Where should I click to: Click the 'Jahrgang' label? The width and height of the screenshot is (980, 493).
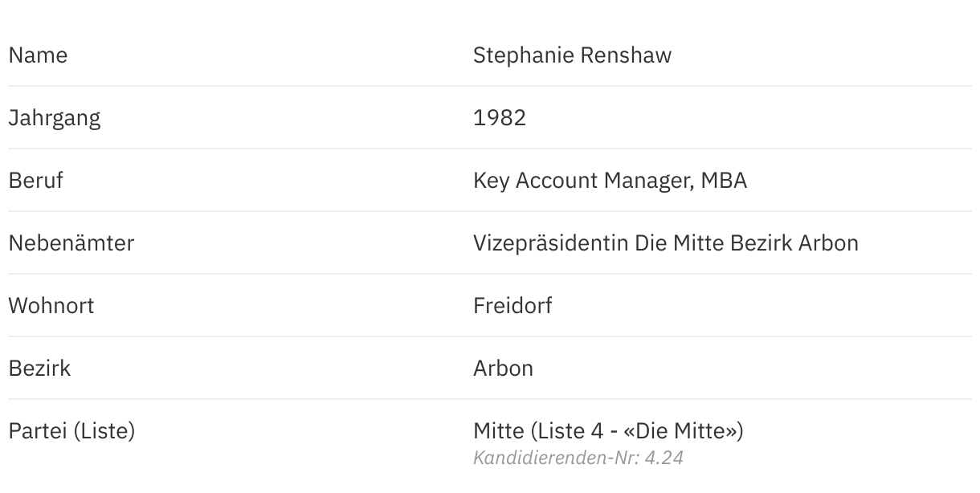pos(55,118)
